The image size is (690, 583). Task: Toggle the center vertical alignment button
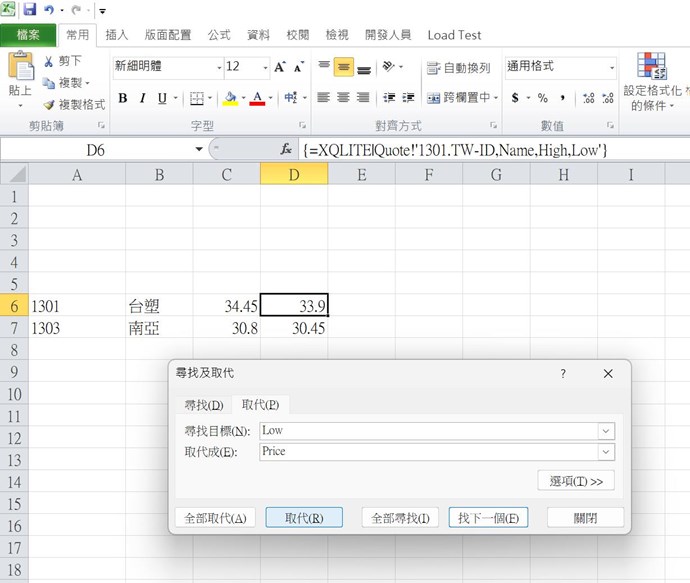click(343, 67)
